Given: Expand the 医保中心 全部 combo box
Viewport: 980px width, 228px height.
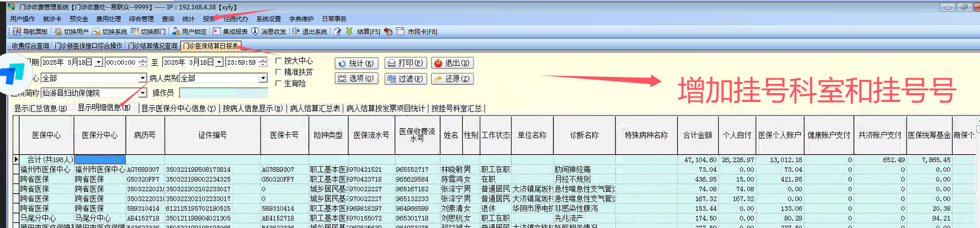Looking at the screenshot, I should click(142, 78).
